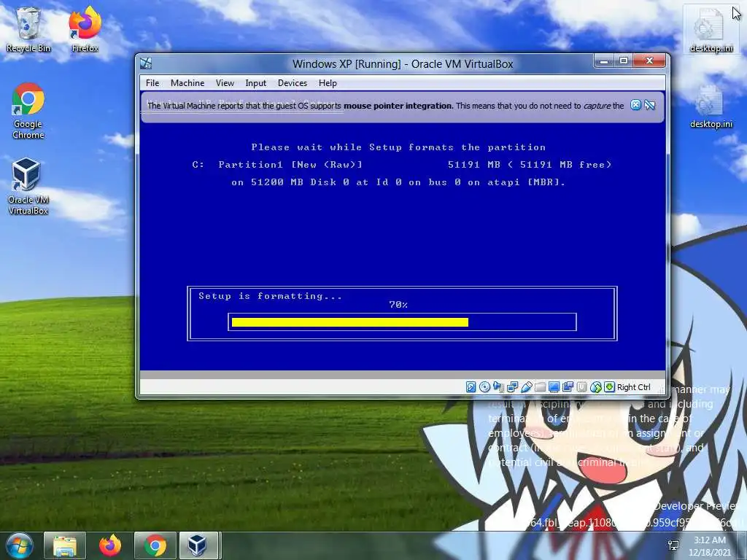Open the Recycle Bin desktop icon
The width and height of the screenshot is (747, 560).
pos(28,30)
